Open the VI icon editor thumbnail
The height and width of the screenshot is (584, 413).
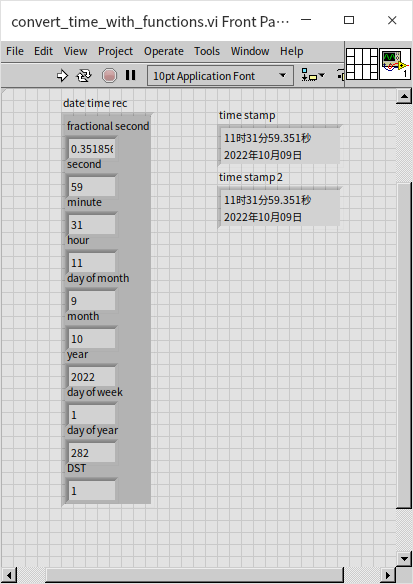pos(395,64)
